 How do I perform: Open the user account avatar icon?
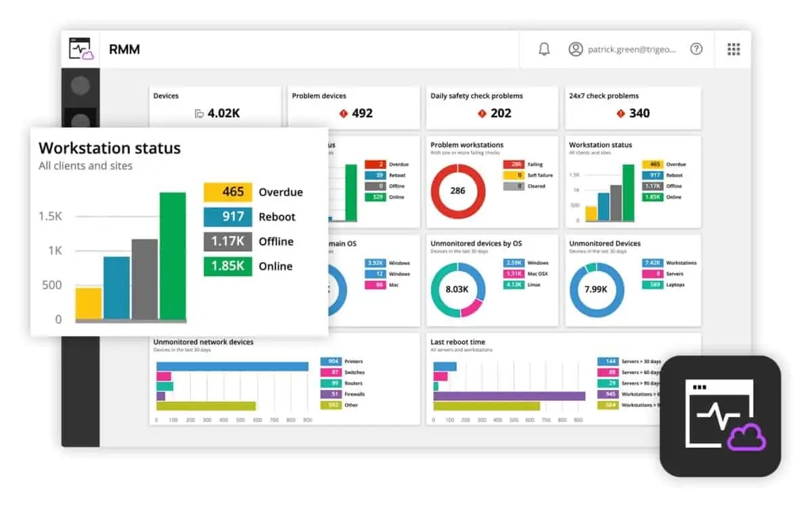[576, 49]
